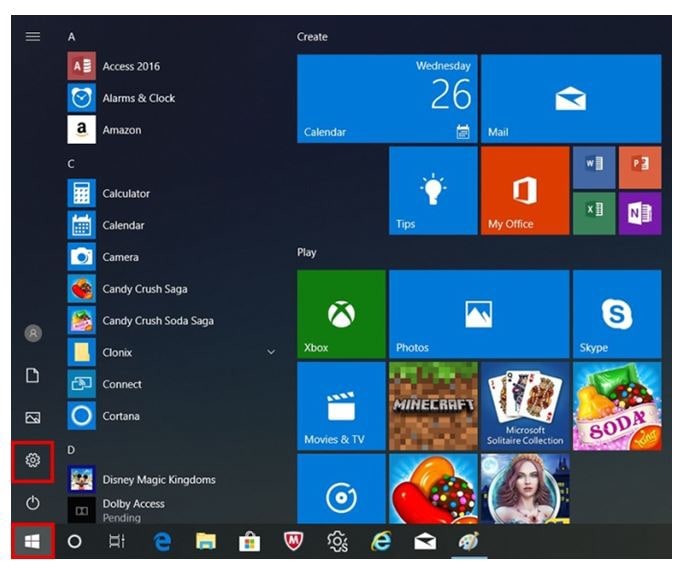Open Documents icon in Start sidebar
This screenshot has height=573, width=687.
point(33,375)
